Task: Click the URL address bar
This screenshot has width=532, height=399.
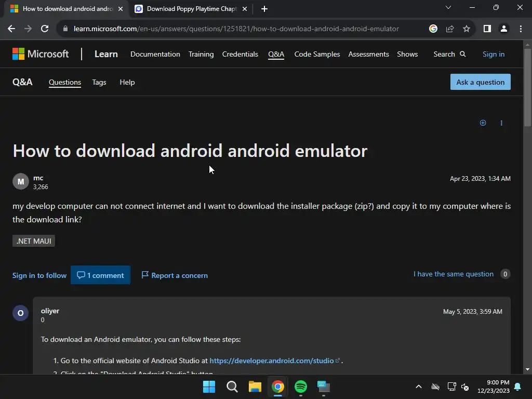Action: coord(236,29)
